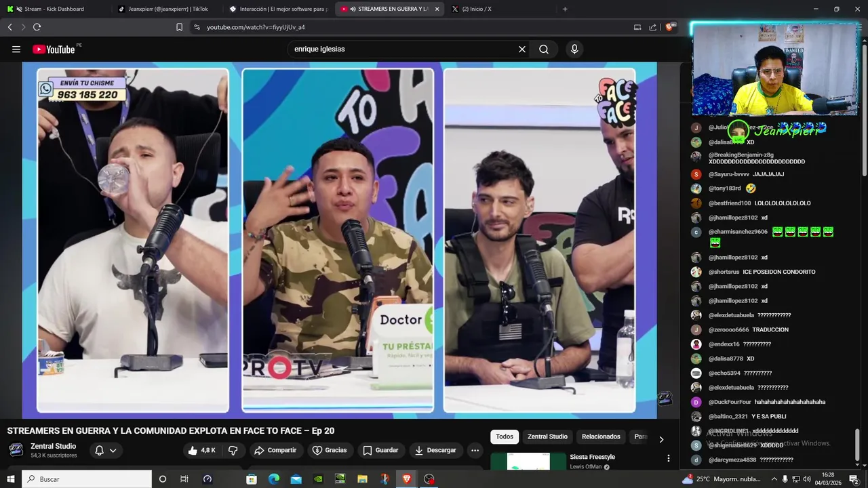Click the youtube.com address bar URL

[256, 27]
